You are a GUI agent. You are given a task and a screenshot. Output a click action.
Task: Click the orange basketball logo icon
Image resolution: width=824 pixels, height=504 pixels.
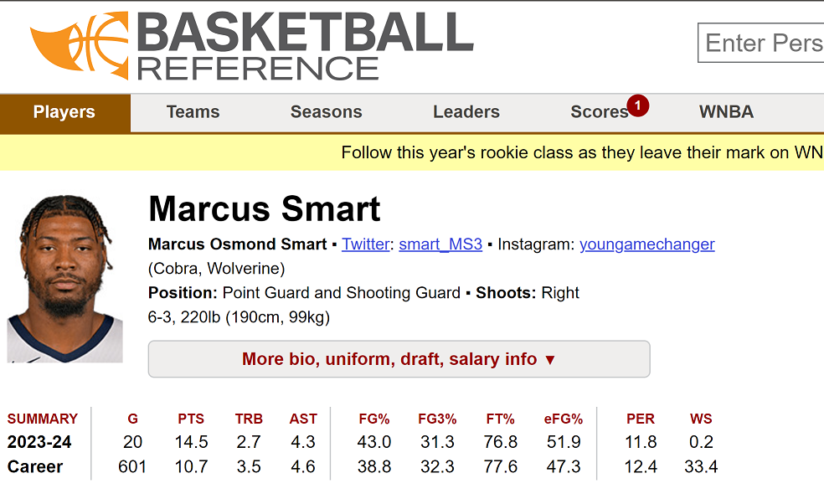(80, 45)
